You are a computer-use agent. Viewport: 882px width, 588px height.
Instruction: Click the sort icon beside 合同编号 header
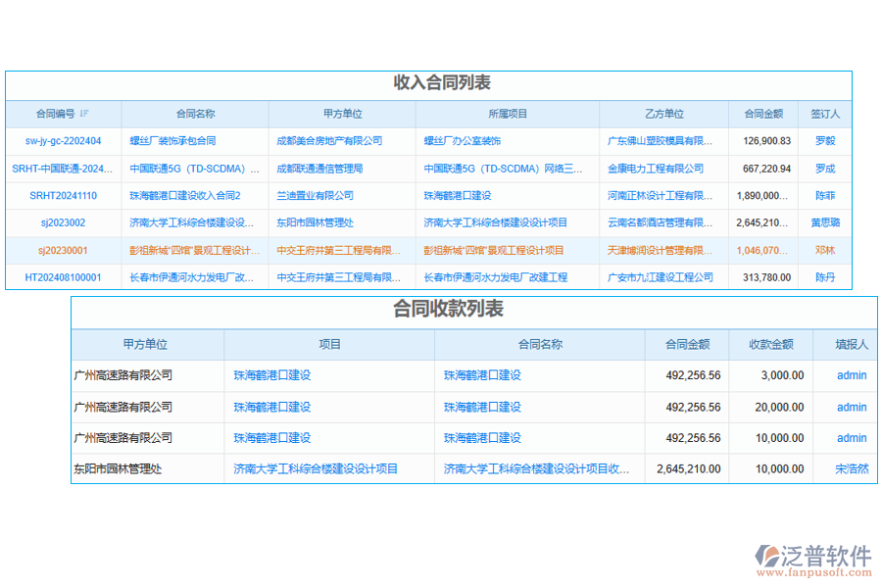[x=85, y=114]
